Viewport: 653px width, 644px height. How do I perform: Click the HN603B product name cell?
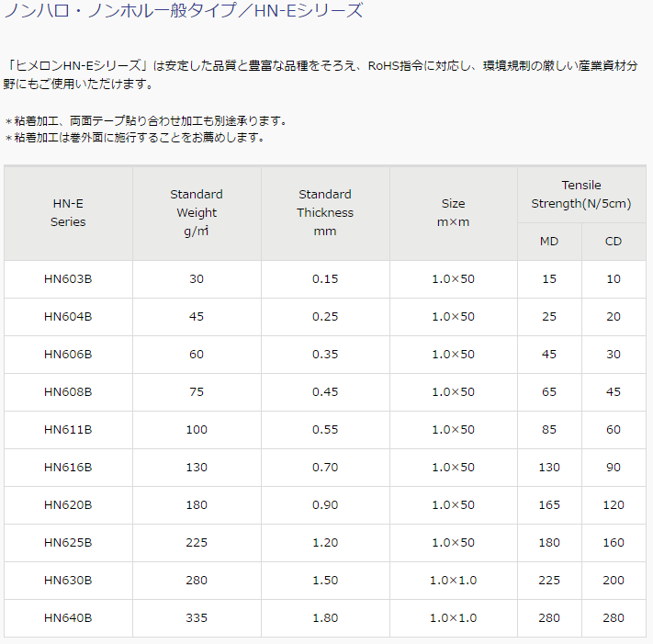[x=68, y=279]
